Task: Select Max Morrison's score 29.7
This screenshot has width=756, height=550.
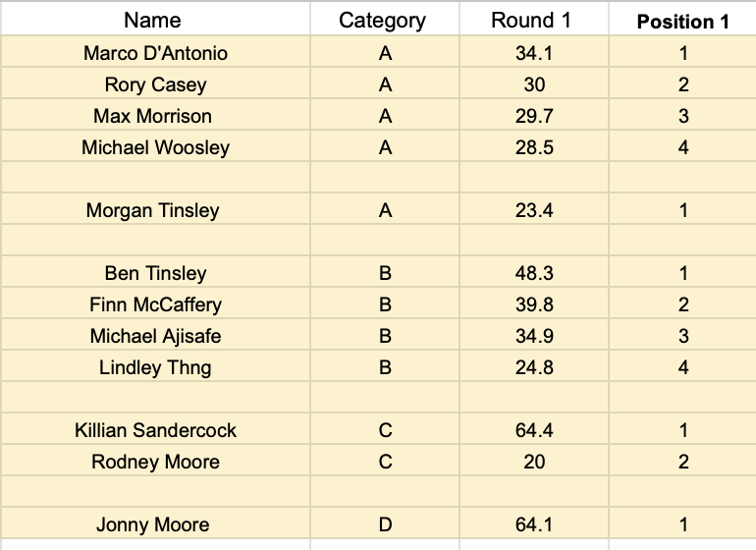Action: tap(534, 114)
